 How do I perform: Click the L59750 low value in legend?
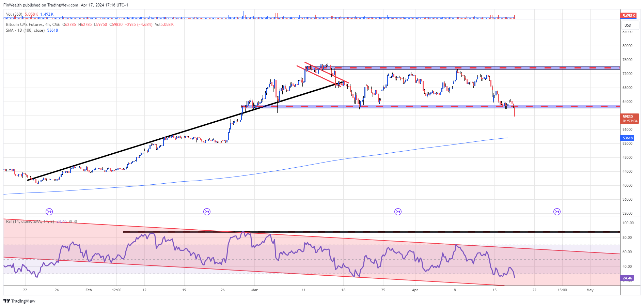(100, 25)
